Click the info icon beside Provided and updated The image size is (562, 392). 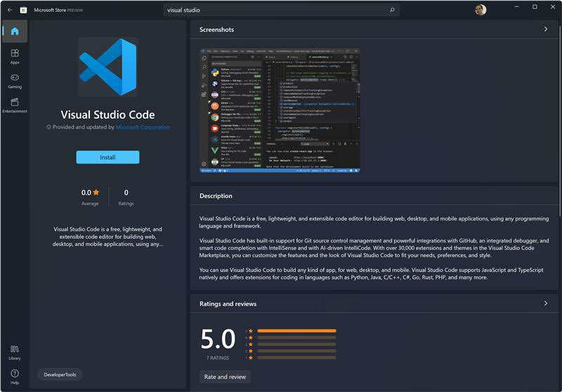pos(48,127)
